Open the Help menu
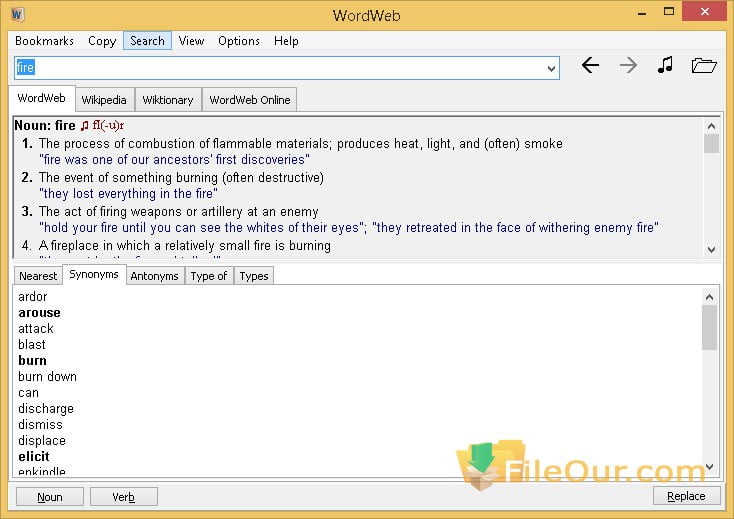 286,41
